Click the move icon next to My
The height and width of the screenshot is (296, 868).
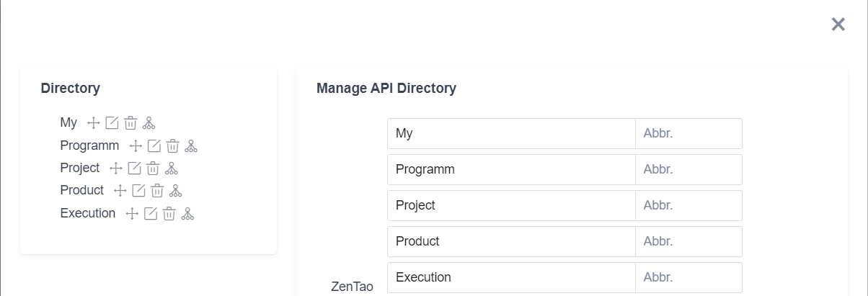93,123
